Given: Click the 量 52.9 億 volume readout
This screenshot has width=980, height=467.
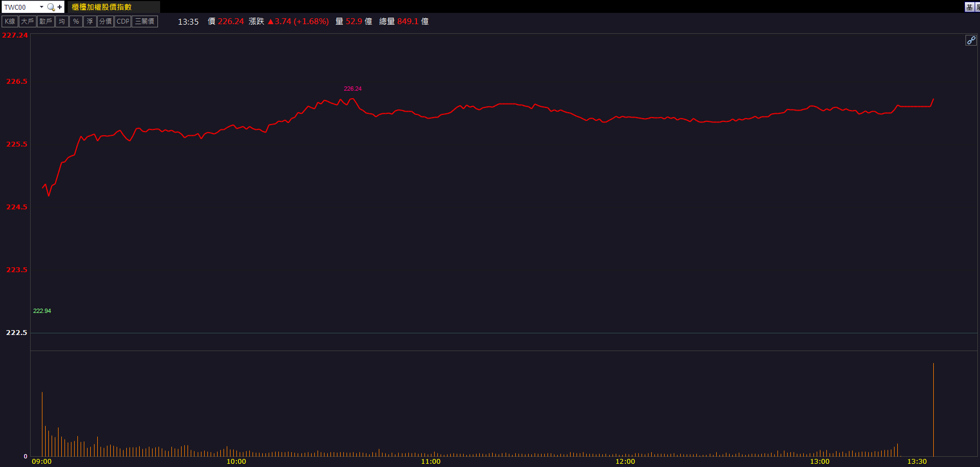Looking at the screenshot, I should [x=354, y=21].
